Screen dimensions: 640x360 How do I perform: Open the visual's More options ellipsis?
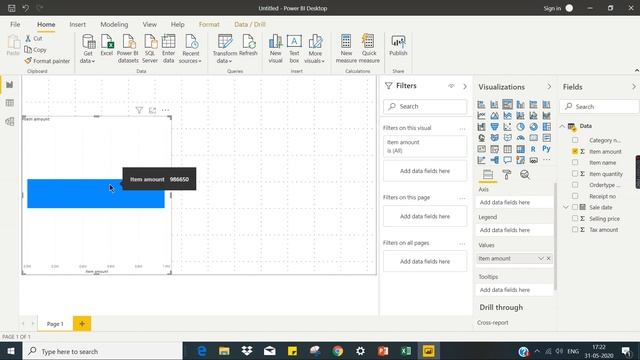click(x=165, y=110)
